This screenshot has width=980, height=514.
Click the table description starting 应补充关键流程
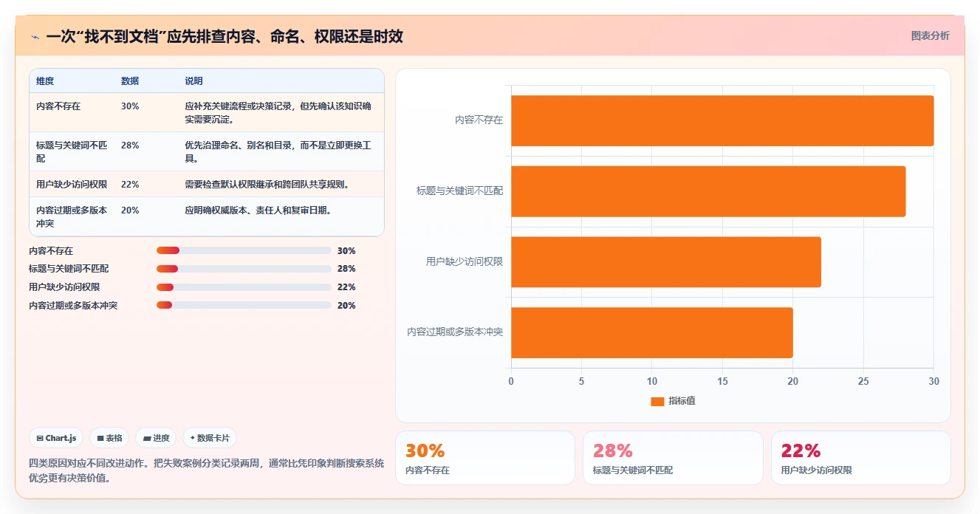(x=278, y=112)
